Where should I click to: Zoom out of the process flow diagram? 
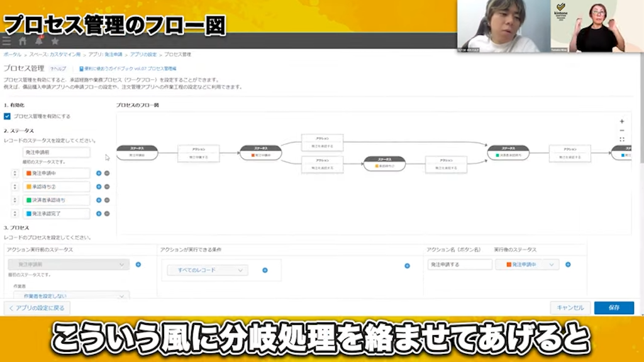(x=621, y=130)
